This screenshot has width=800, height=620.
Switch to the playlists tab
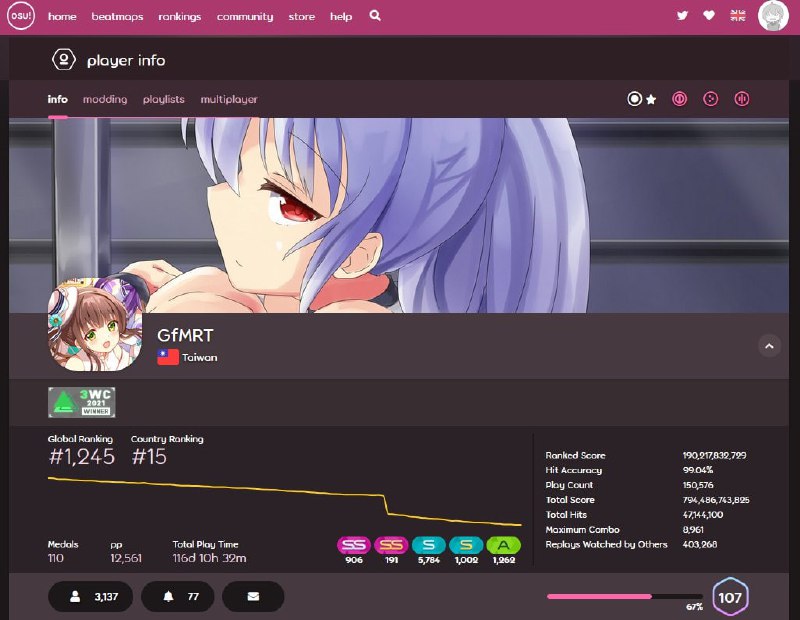click(x=164, y=99)
